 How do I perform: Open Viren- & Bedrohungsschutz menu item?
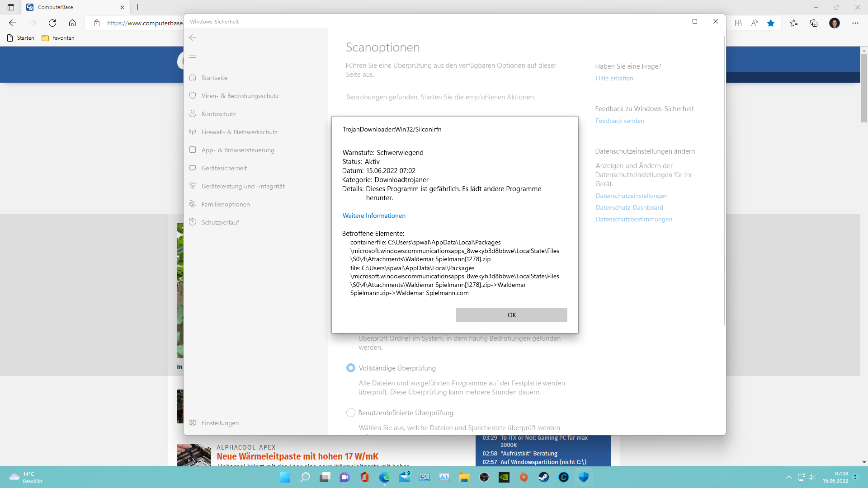pos(240,96)
